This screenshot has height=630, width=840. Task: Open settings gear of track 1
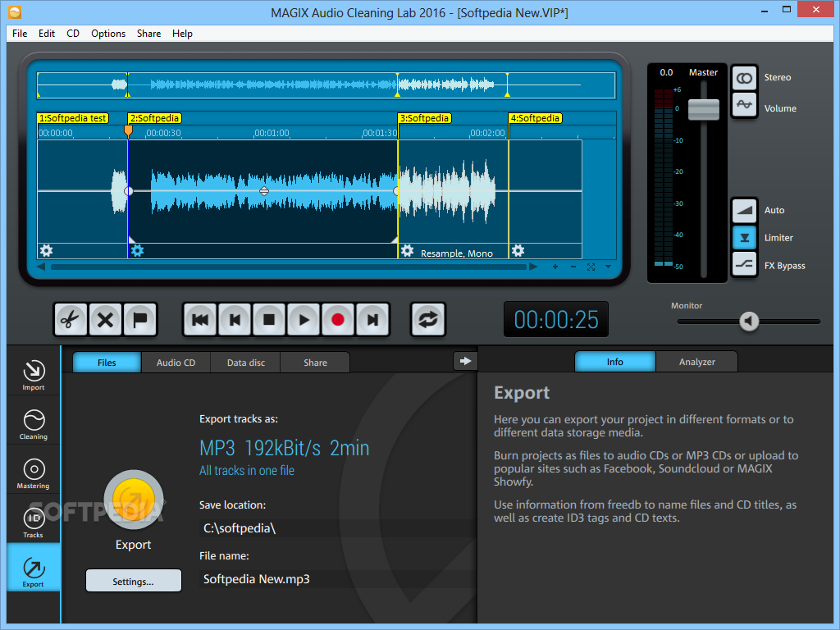(x=47, y=251)
